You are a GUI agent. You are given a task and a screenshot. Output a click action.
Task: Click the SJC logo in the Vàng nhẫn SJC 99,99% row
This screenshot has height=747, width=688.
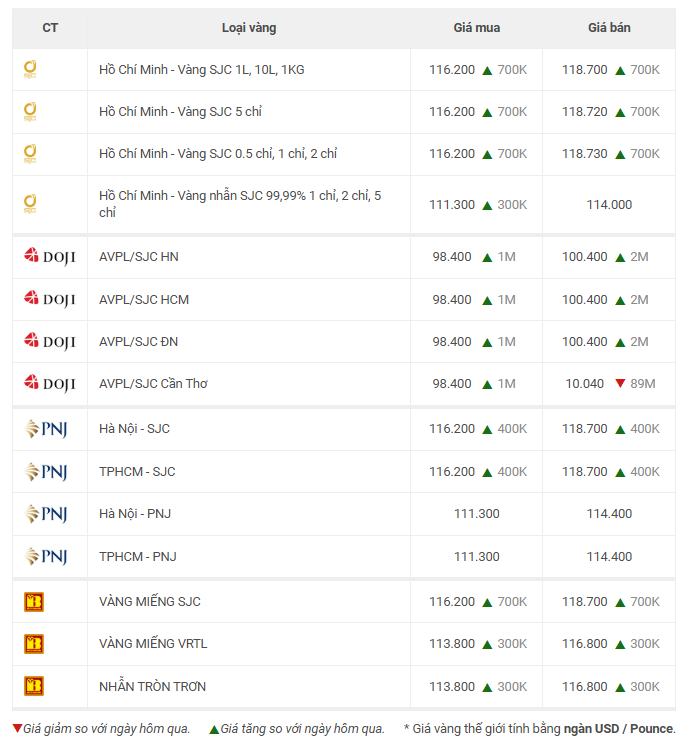coord(30,204)
